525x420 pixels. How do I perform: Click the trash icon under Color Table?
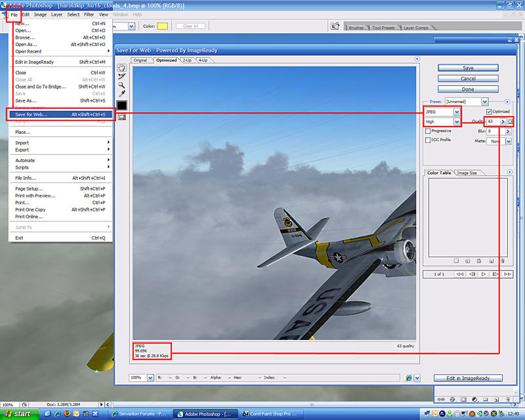502,261
